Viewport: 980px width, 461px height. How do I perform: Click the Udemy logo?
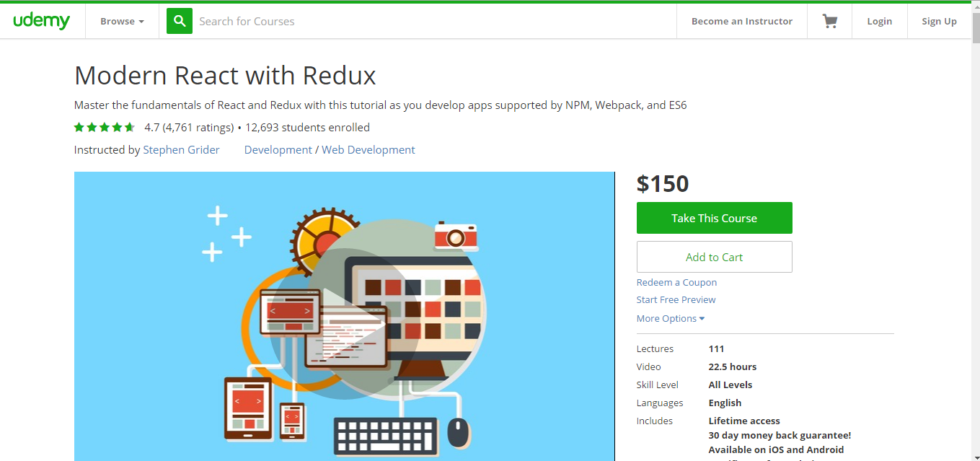pos(42,20)
